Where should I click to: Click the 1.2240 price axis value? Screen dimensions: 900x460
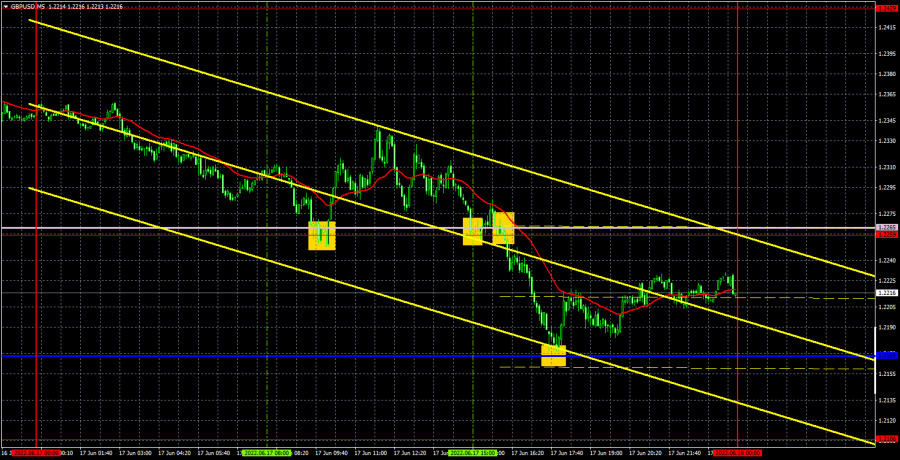pos(886,261)
